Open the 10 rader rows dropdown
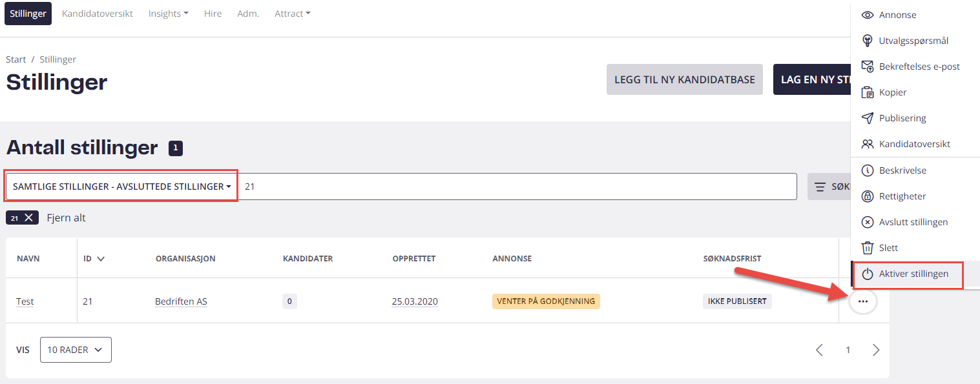Viewport: 980px width, 384px height. (76, 350)
